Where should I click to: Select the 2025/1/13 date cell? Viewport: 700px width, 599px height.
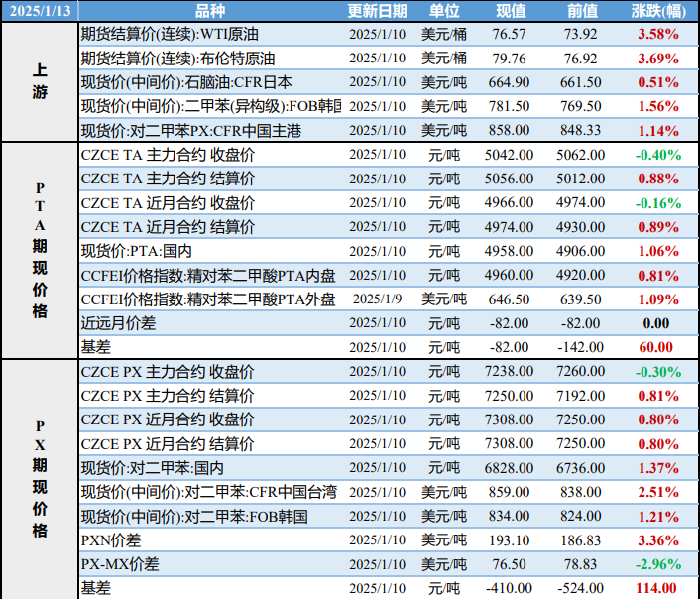coord(39,11)
